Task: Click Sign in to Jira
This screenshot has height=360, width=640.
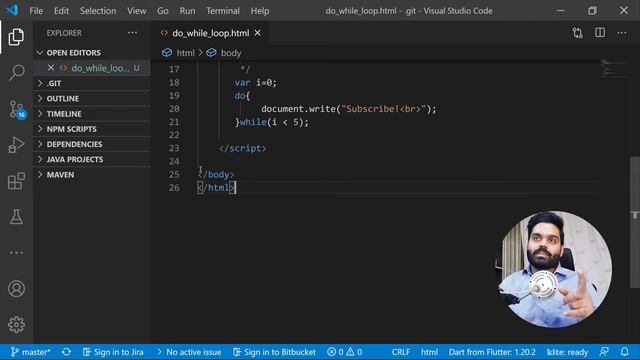Action: [x=113, y=352]
